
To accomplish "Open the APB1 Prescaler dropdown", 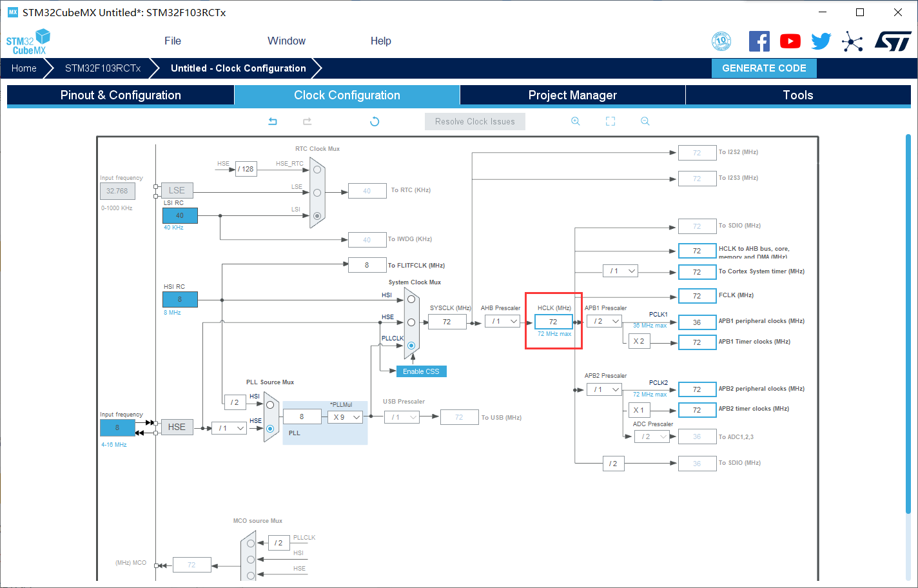I will point(605,321).
